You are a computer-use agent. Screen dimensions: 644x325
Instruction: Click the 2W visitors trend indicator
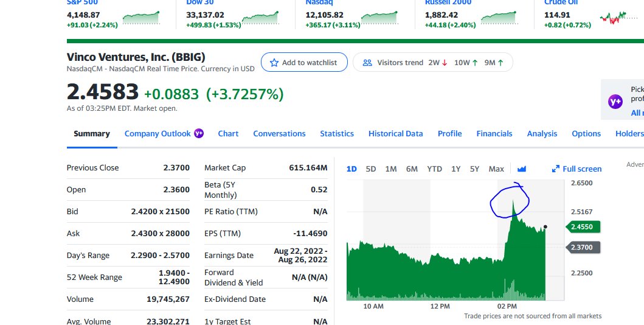(438, 63)
